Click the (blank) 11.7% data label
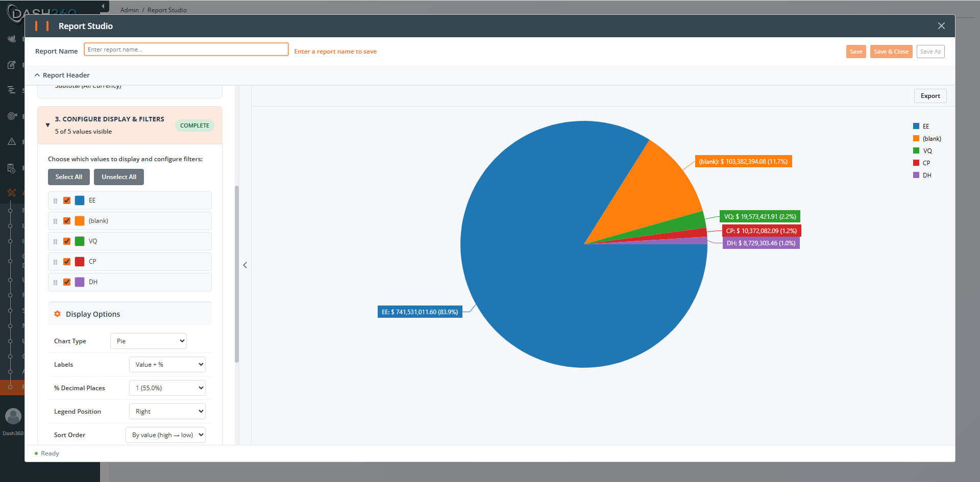Image resolution: width=980 pixels, height=482 pixels. 743,162
